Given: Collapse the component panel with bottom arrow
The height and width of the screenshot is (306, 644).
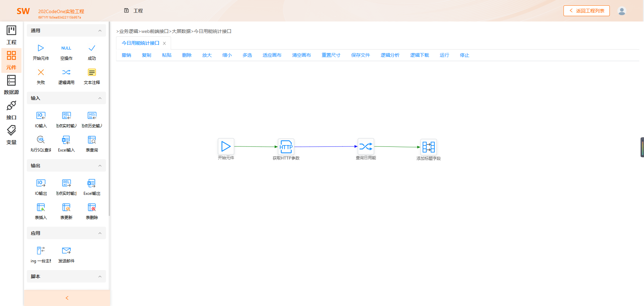Looking at the screenshot, I should 67,298.
